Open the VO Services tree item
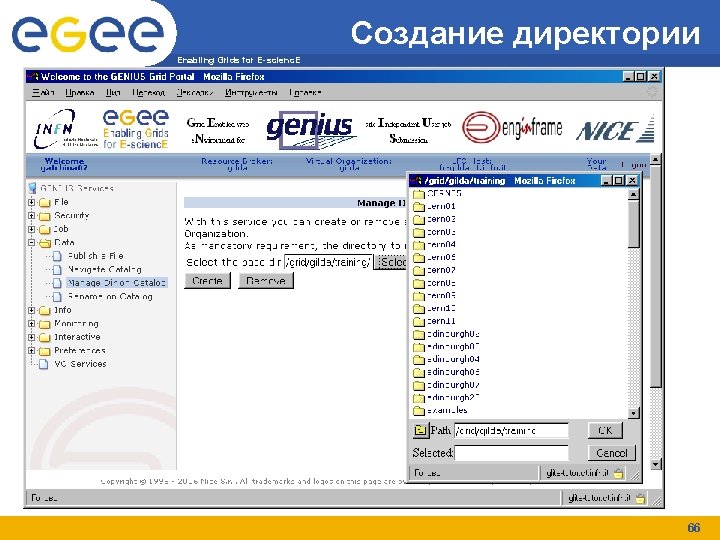The height and width of the screenshot is (540, 720). (x=80, y=364)
